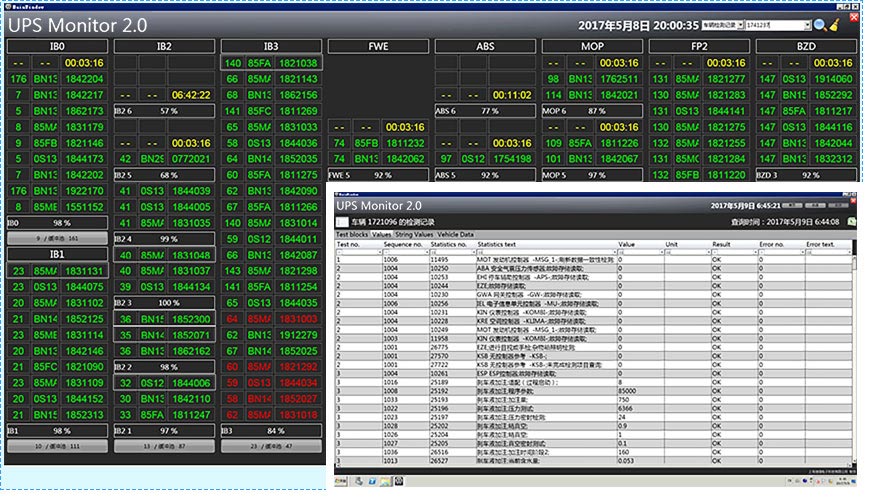Click the white icon beside vehicle 1721096 title

[x=342, y=222]
